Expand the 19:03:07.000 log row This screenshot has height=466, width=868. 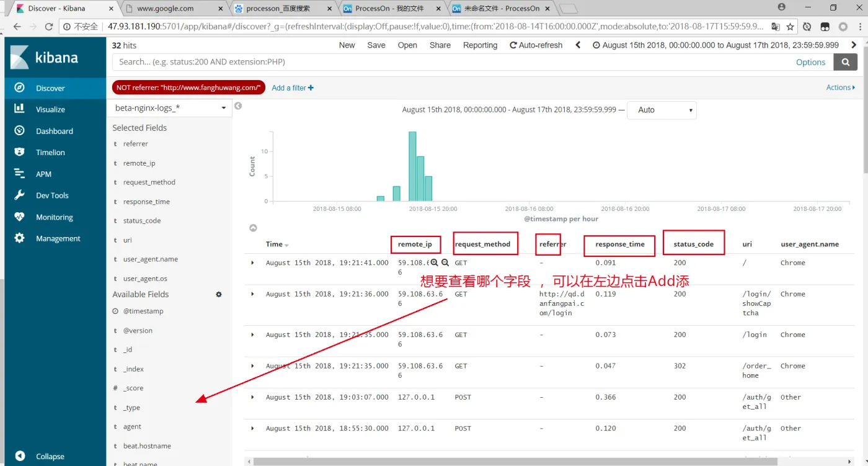point(252,397)
